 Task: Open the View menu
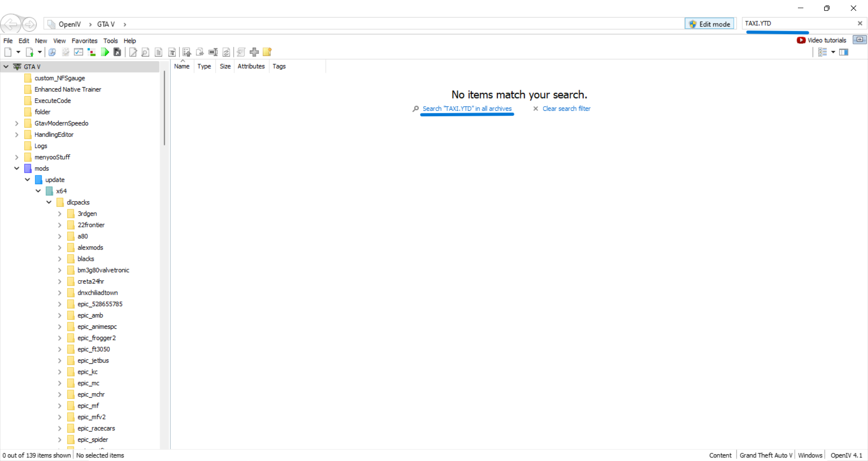pyautogui.click(x=59, y=41)
